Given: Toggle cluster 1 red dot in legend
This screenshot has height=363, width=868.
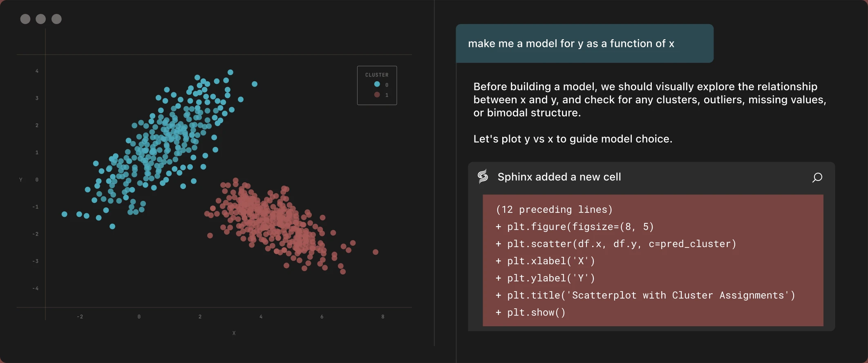Looking at the screenshot, I should tap(377, 95).
